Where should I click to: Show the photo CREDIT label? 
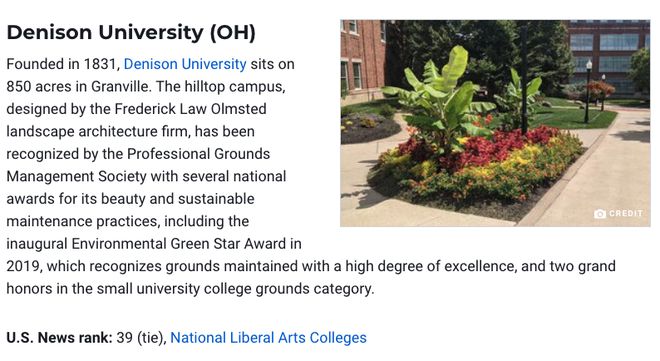(x=626, y=214)
